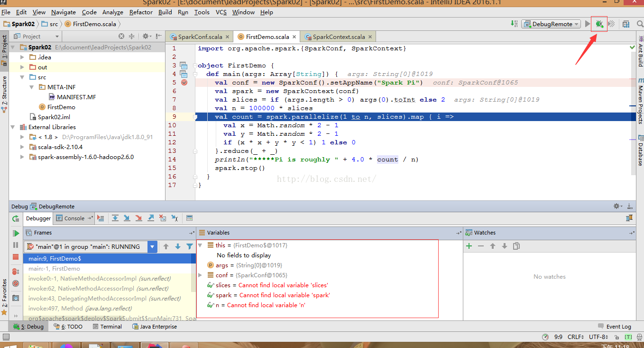
Task: Expand the .idea folder
Action: pos(22,57)
